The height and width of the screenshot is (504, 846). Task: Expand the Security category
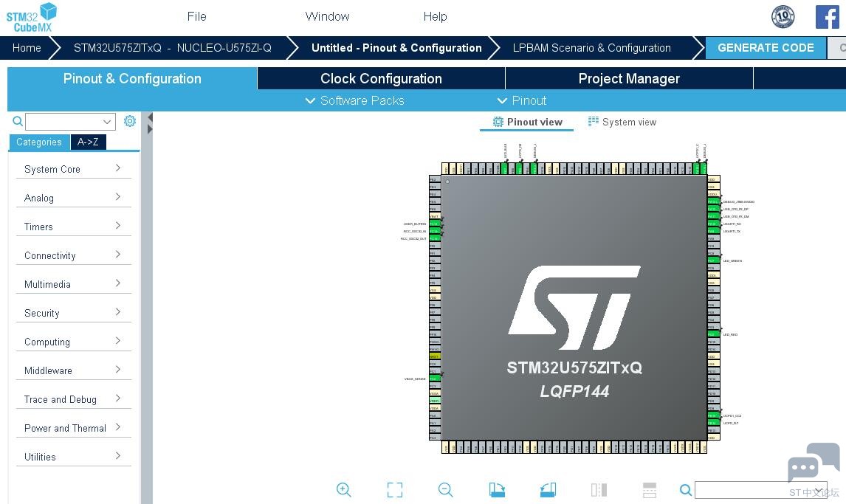pos(73,313)
